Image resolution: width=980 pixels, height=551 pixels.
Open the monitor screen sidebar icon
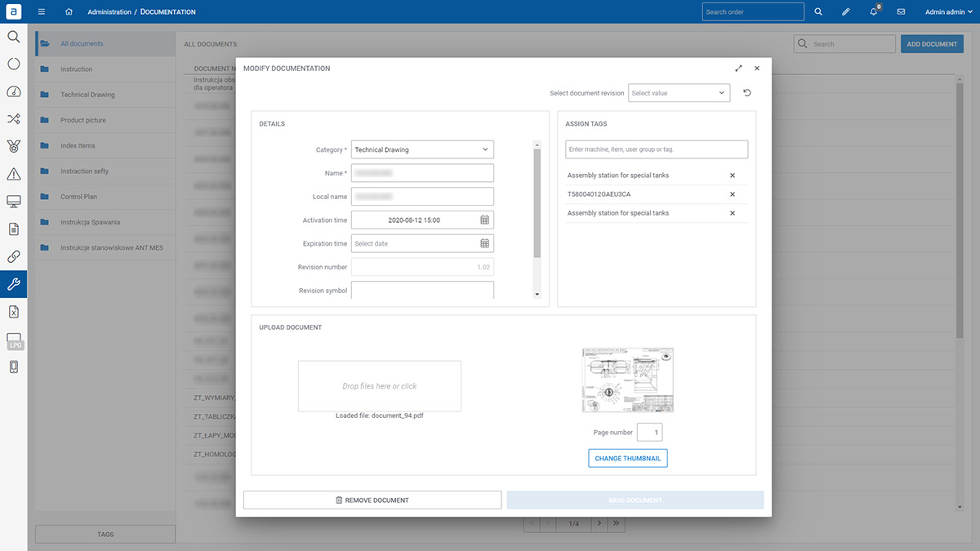tap(13, 202)
